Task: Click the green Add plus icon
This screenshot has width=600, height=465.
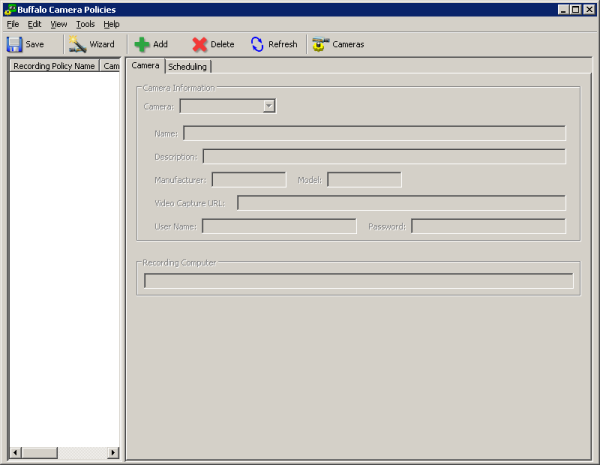Action: point(142,44)
